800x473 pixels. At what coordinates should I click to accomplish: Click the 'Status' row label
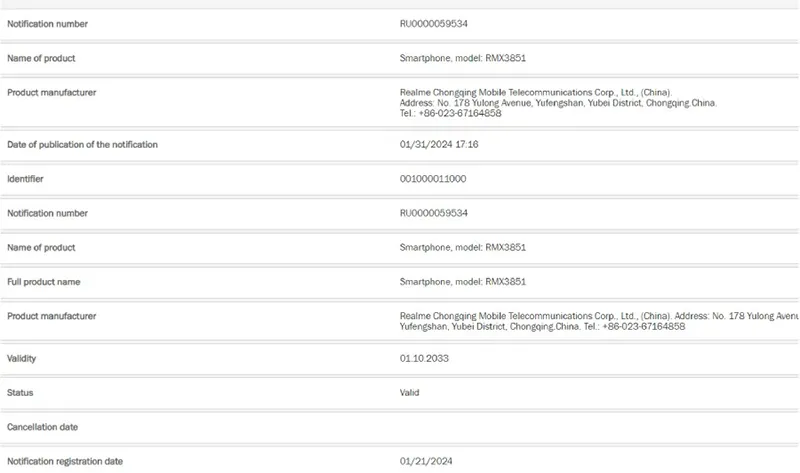click(20, 393)
